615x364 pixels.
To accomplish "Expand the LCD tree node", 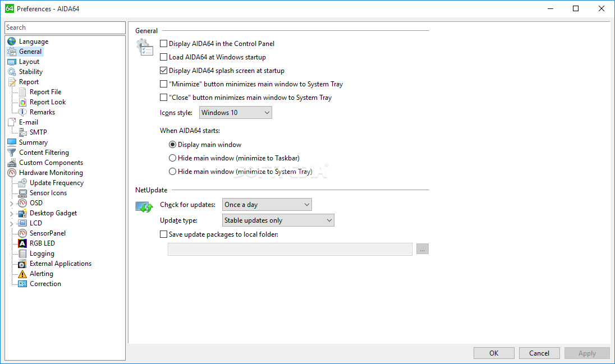I will pyautogui.click(x=11, y=224).
